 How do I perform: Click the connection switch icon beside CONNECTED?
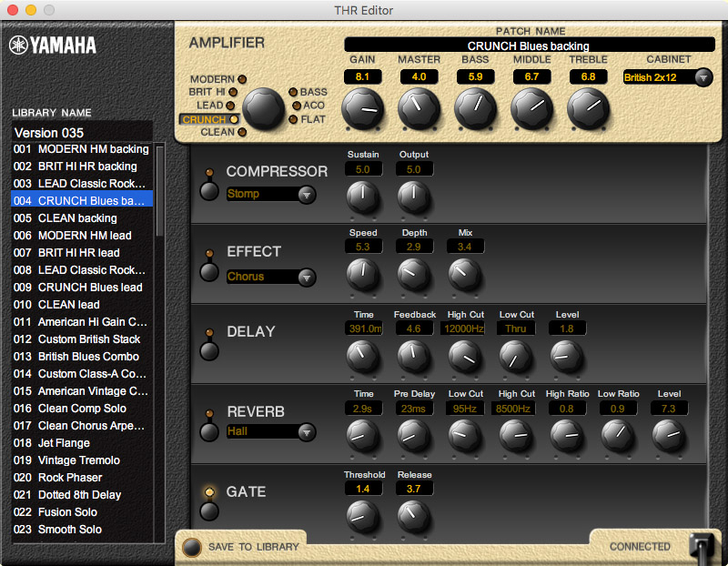699,546
